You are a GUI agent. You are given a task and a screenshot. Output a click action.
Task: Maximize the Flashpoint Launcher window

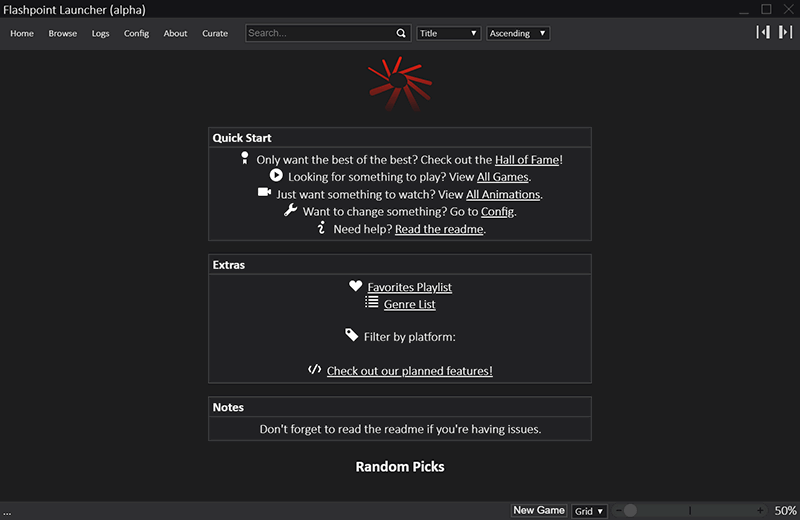[766, 9]
